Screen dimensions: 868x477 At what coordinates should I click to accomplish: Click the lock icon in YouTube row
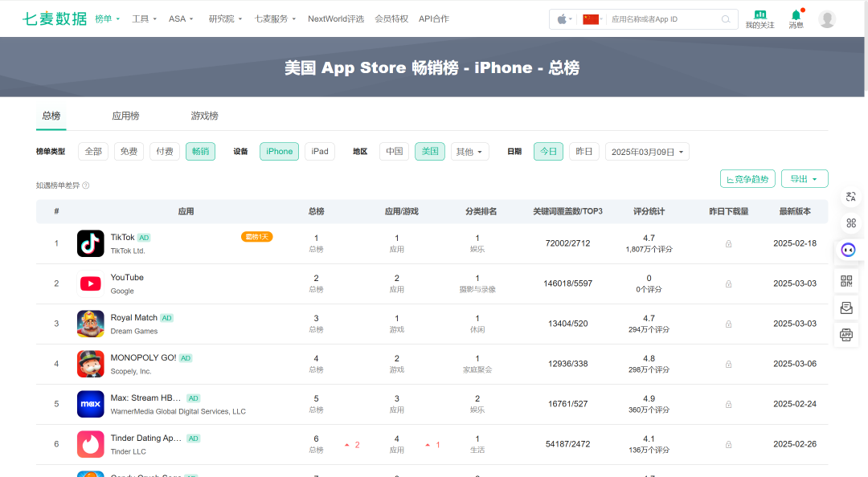click(728, 284)
